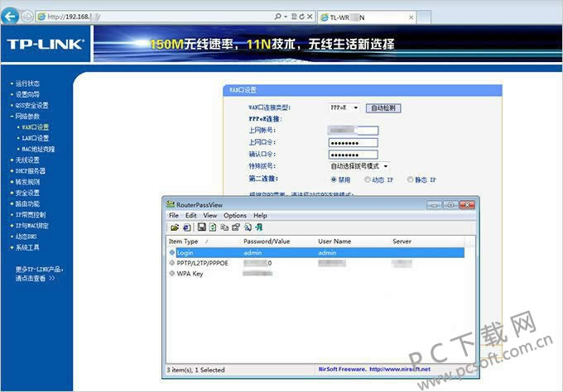The width and height of the screenshot is (563, 392).
Task: Click the Internet Explorer grab-password toolbar icon
Action: pyautogui.click(x=187, y=227)
